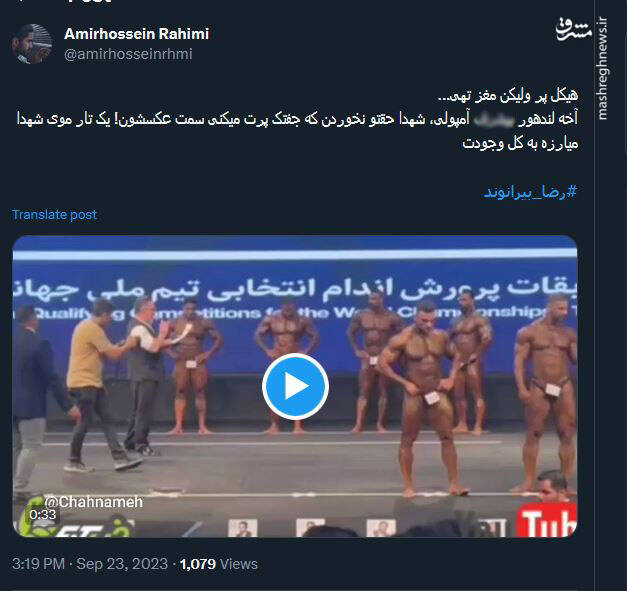Play the embedded bodybuilding video
Viewport: 627px width, 591px height.
[x=295, y=386]
